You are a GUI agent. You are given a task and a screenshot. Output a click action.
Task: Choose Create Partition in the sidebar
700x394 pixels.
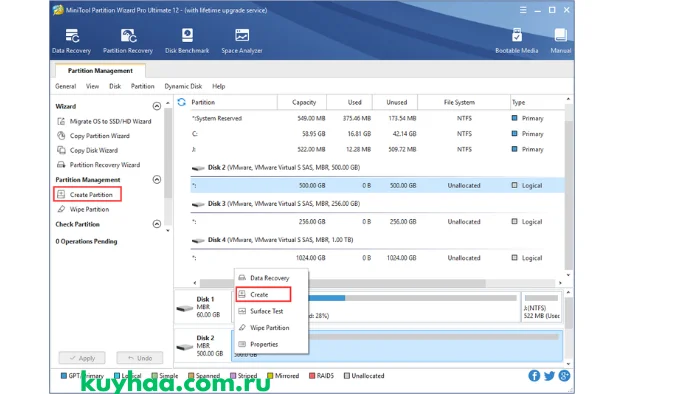coord(88,195)
